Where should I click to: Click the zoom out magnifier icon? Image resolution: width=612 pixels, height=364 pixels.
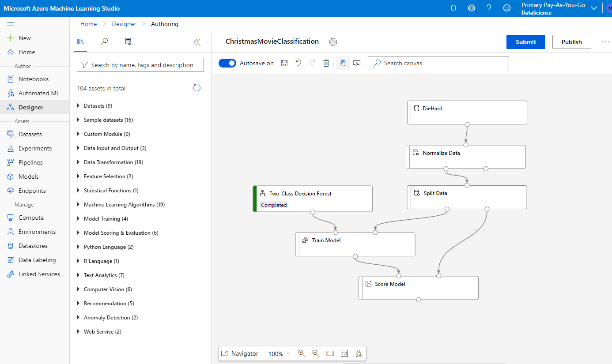click(x=316, y=353)
